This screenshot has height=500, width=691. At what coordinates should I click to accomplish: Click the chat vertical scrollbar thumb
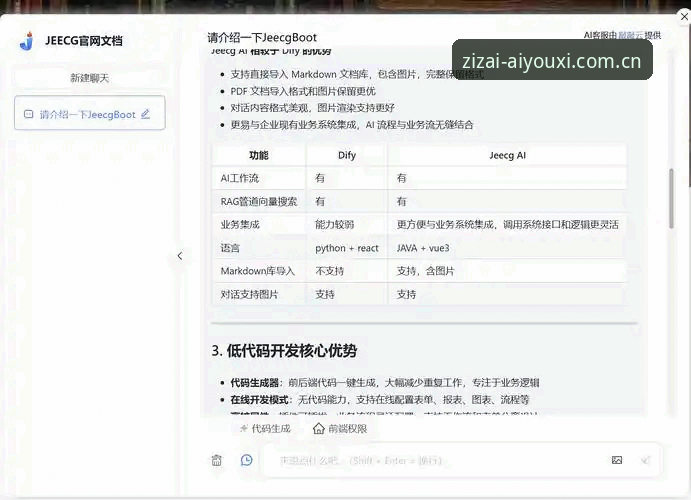click(671, 198)
